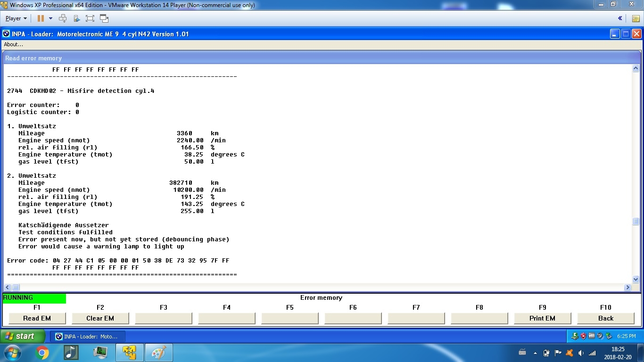This screenshot has height=362, width=644.
Task: Open the touch keyboard tray icon
Action: pyautogui.click(x=522, y=353)
